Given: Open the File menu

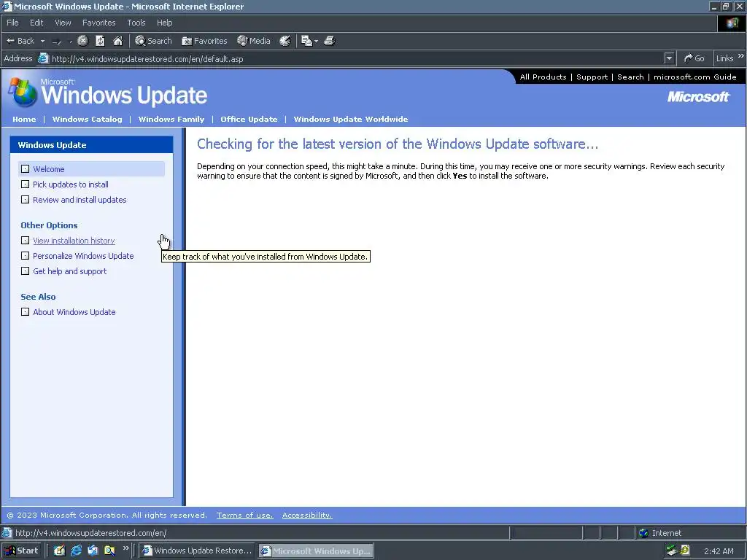Looking at the screenshot, I should pyautogui.click(x=12, y=23).
